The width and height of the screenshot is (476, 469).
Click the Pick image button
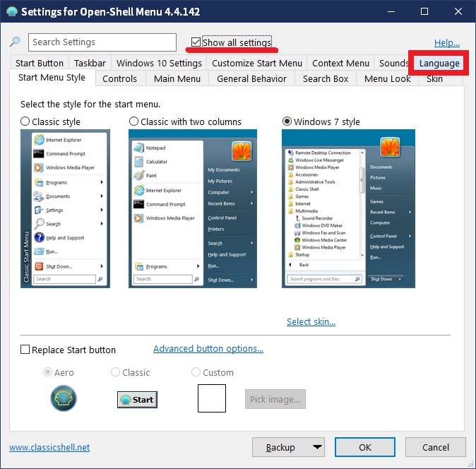[275, 399]
